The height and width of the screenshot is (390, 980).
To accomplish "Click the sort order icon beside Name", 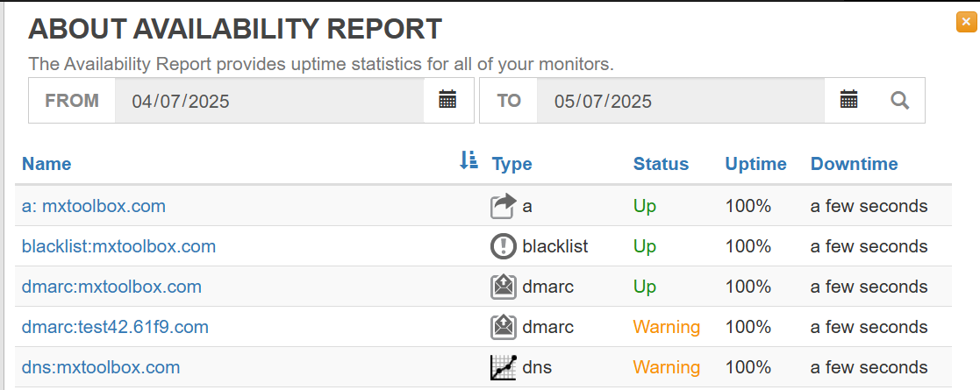I will (469, 160).
